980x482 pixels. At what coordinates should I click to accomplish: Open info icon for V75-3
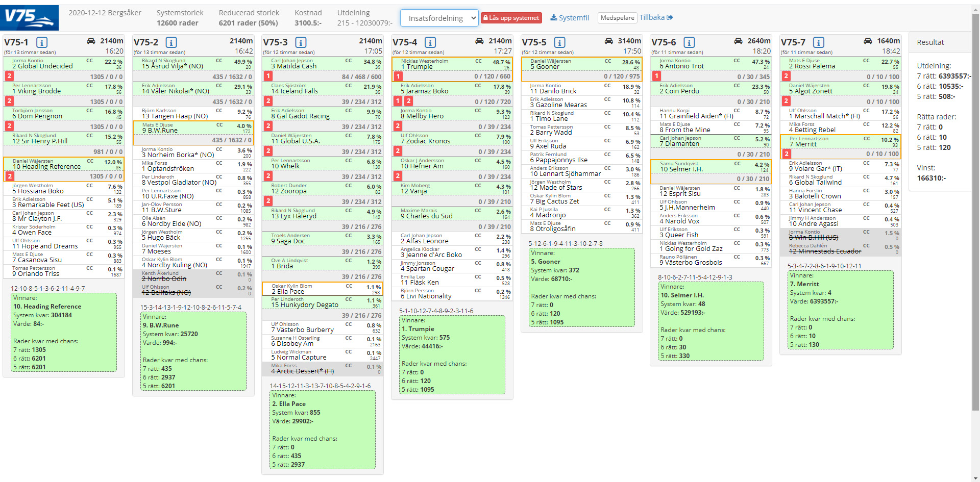pyautogui.click(x=301, y=42)
